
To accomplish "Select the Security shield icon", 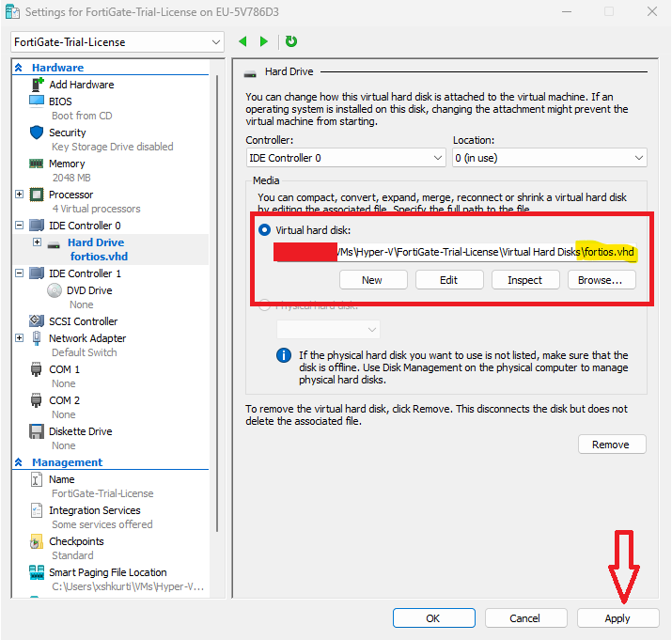I will pyautogui.click(x=37, y=133).
